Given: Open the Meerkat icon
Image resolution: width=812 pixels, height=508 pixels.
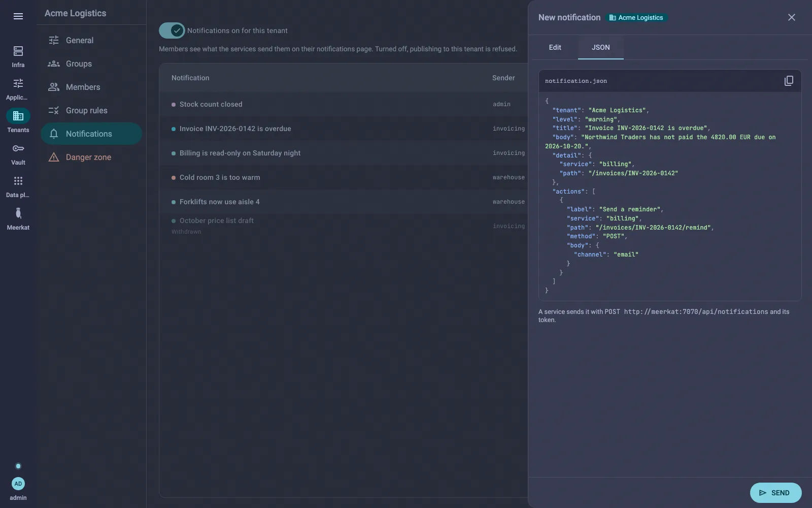Looking at the screenshot, I should click(x=18, y=213).
